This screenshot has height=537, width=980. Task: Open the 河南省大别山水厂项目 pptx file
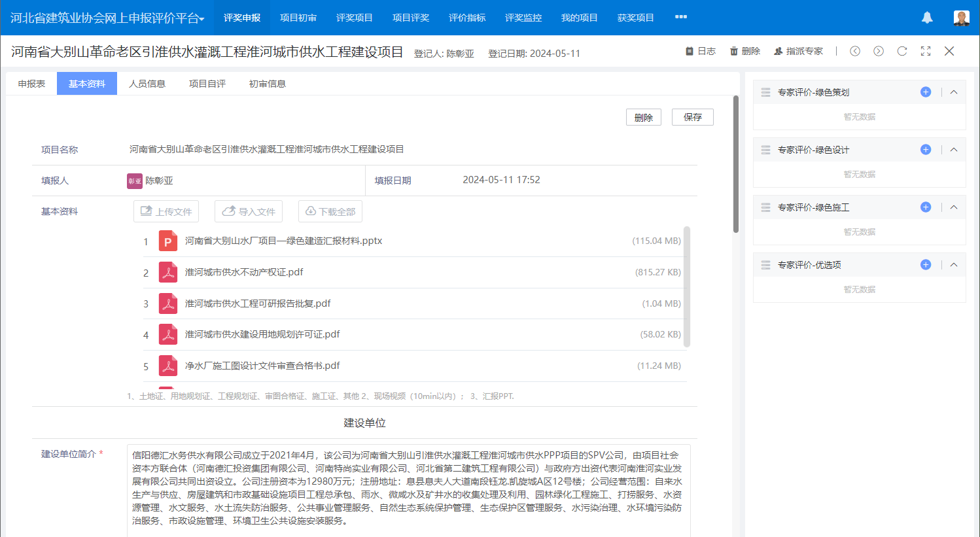coord(283,241)
